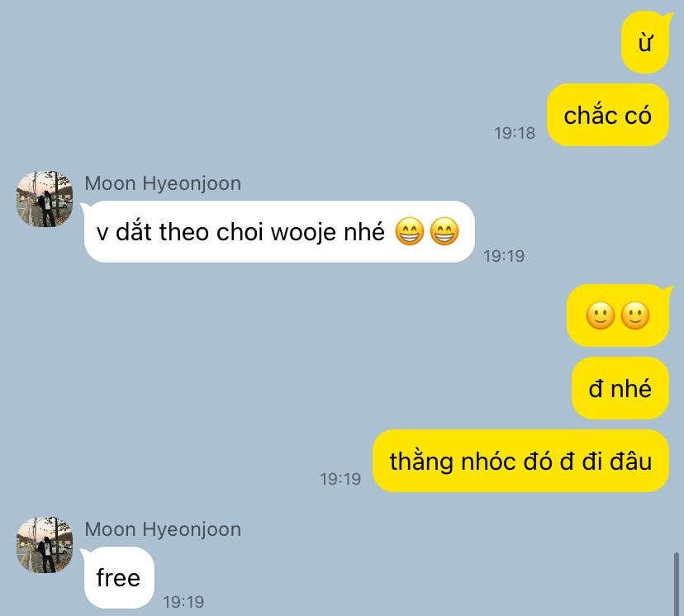Open Moon Hyeonjoon's bottom profile picture
This screenshot has width=684, height=616.
point(45,545)
